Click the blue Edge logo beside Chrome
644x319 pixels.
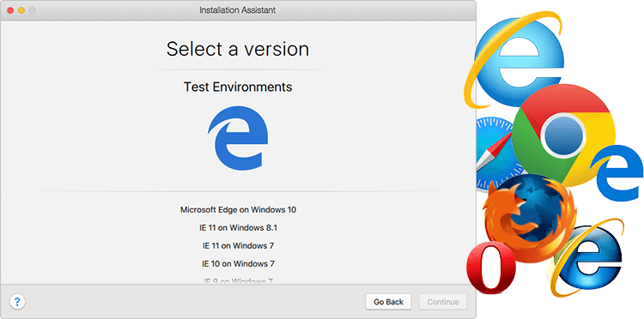(x=617, y=172)
